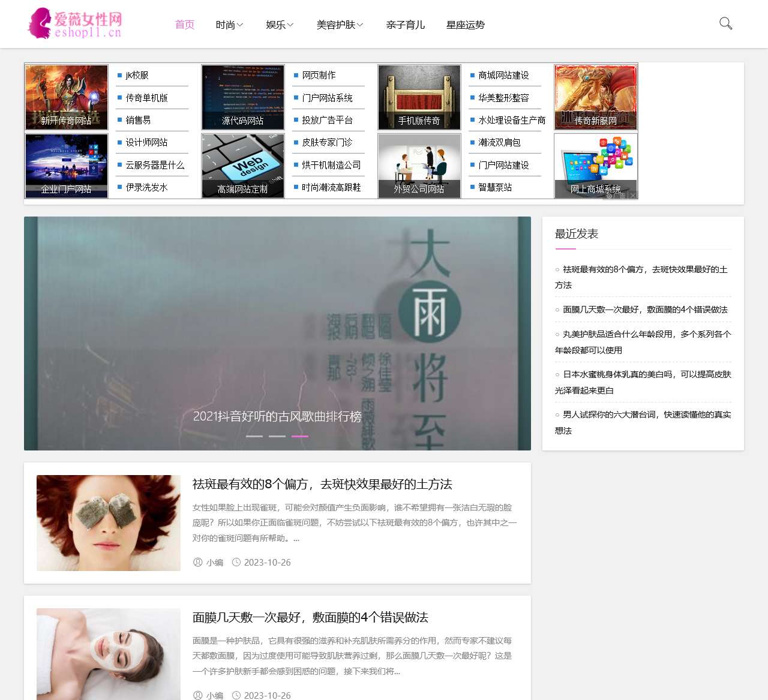Open the 新开传奇网站 thumbnail
Screen dimensions: 768x700
pos(67,97)
